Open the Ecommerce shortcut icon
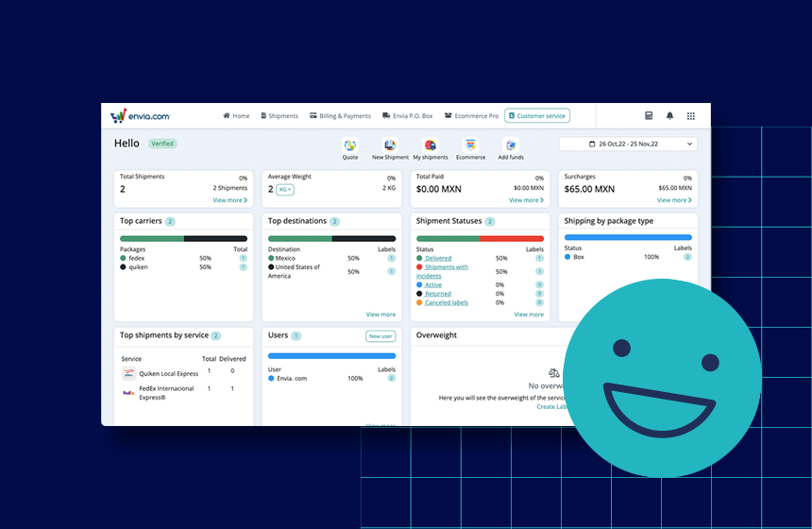 point(470,145)
